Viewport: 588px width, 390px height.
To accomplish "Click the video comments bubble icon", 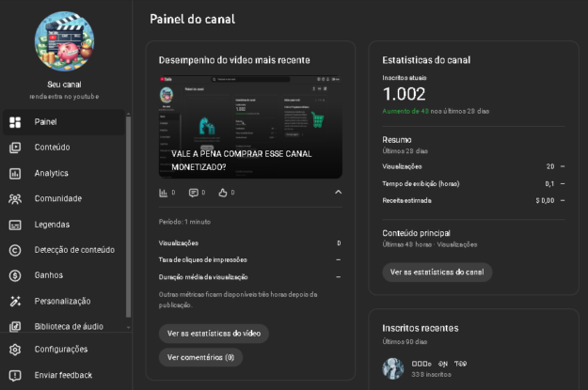I will (194, 193).
